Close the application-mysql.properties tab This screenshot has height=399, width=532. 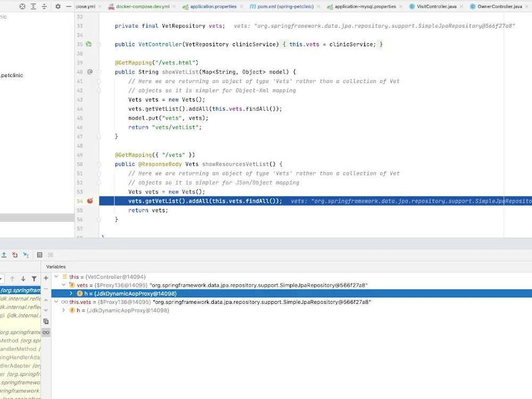(401, 6)
